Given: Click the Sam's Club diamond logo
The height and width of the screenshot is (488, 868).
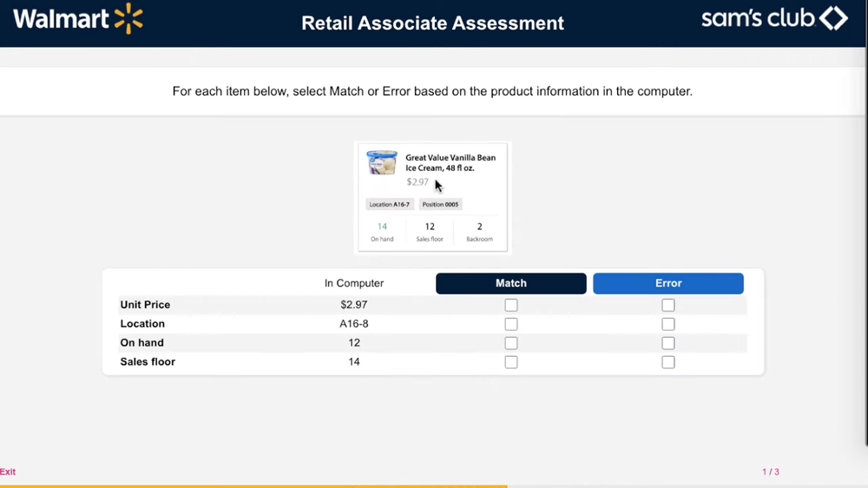Looking at the screenshot, I should click(833, 18).
